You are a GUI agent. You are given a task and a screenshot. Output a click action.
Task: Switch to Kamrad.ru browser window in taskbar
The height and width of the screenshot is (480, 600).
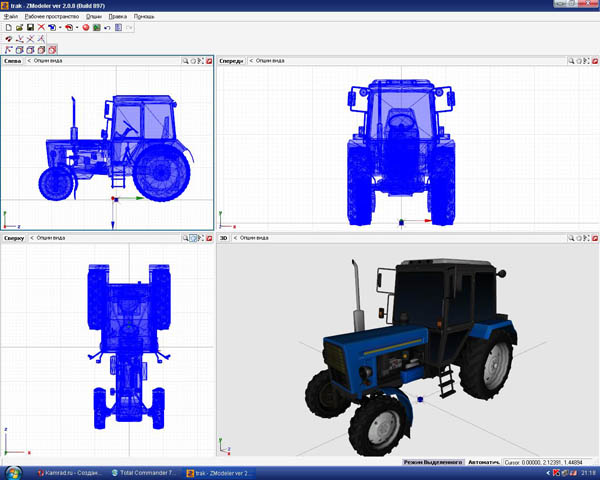(68, 472)
